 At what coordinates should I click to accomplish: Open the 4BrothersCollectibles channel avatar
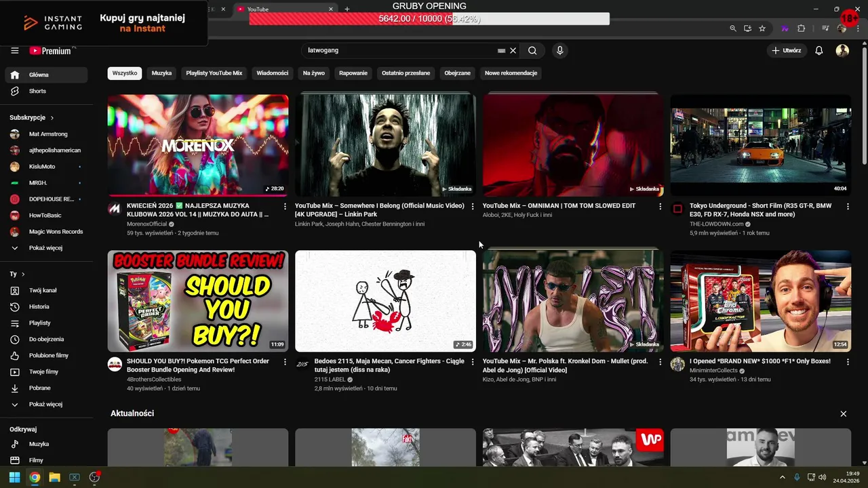(115, 364)
